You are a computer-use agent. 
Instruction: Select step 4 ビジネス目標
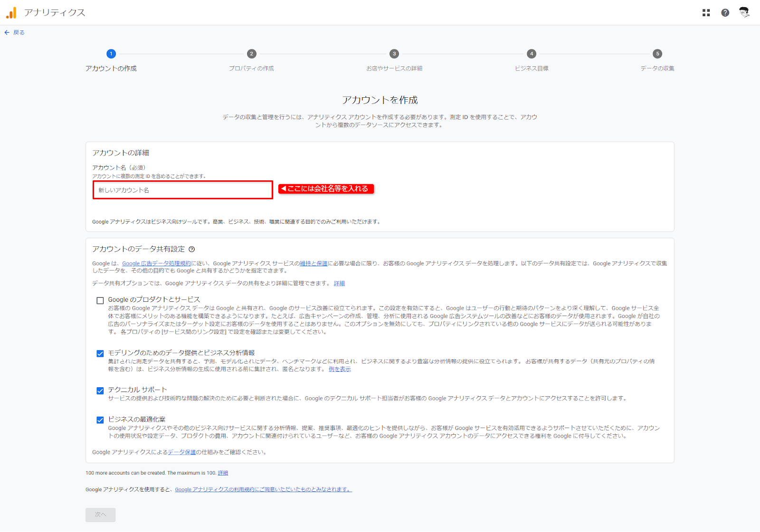[x=532, y=61]
